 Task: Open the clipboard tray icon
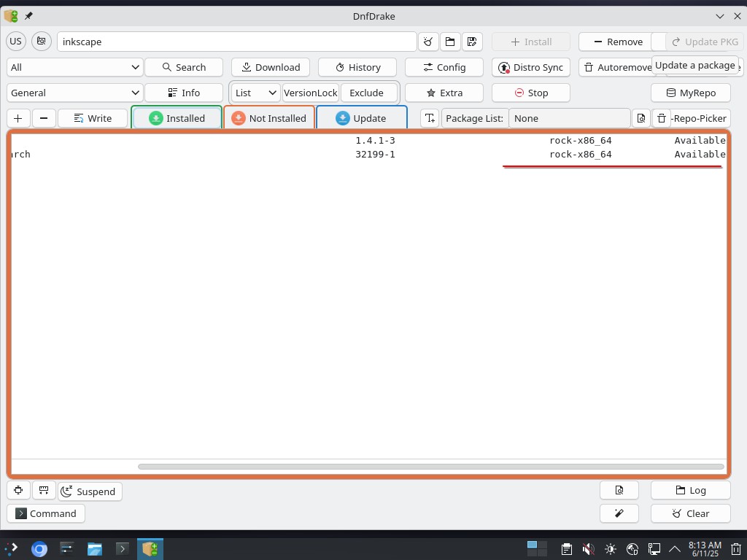tap(566, 549)
